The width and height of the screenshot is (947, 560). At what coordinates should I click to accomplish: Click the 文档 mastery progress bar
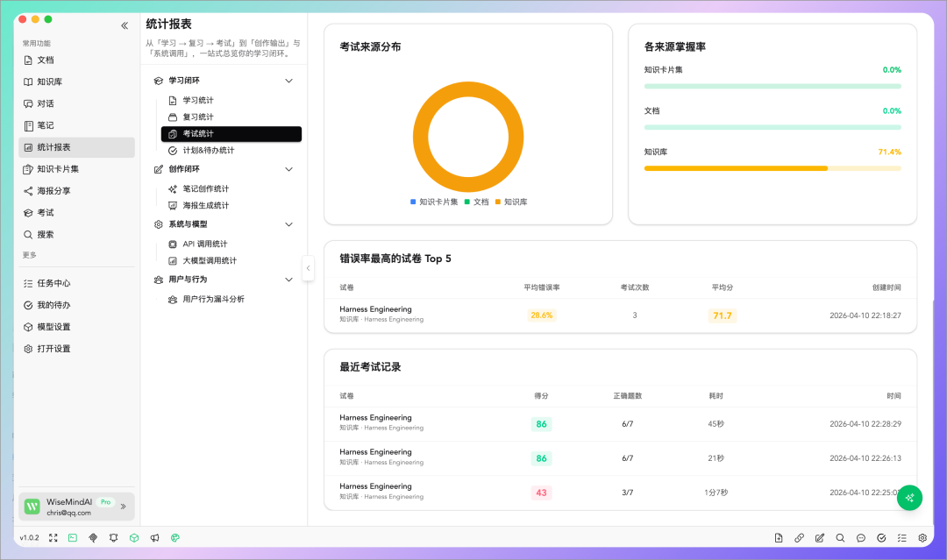point(773,127)
